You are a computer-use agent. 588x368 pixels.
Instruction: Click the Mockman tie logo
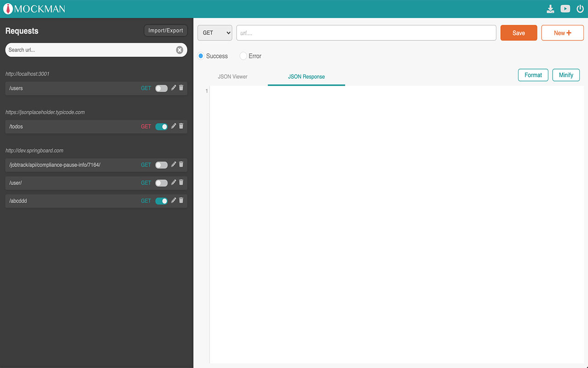coord(8,9)
